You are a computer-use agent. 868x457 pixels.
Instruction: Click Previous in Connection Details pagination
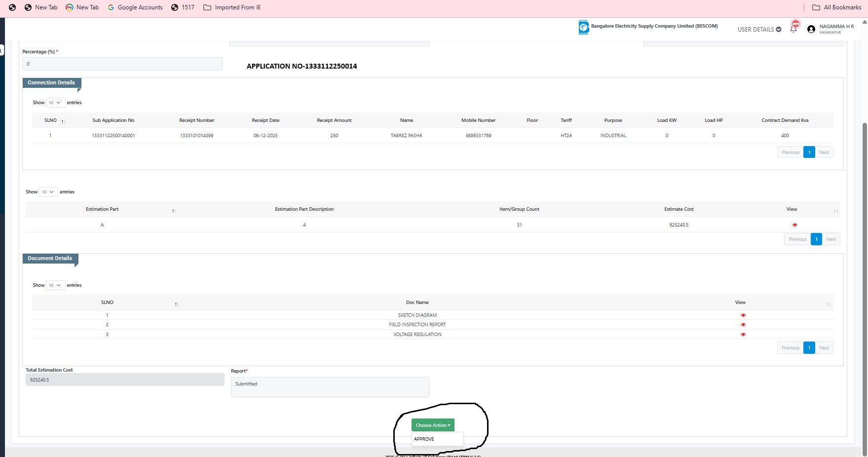click(790, 152)
